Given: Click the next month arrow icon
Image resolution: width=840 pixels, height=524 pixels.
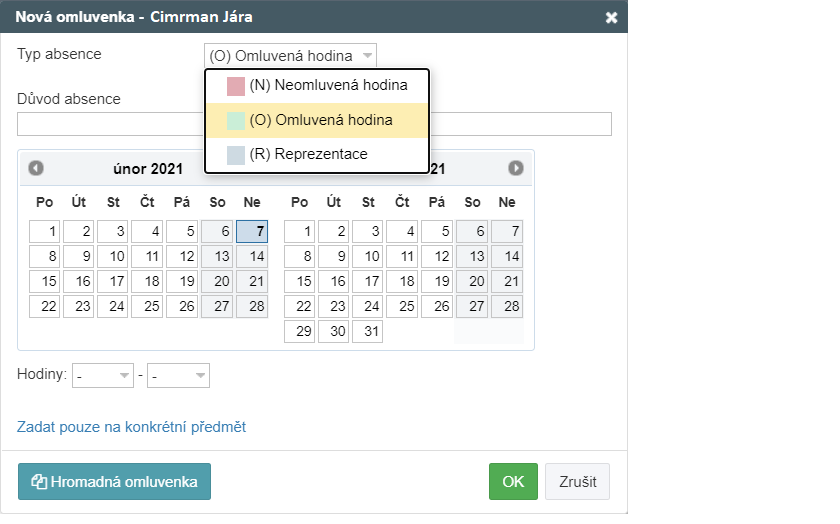Looking at the screenshot, I should pyautogui.click(x=516, y=168).
